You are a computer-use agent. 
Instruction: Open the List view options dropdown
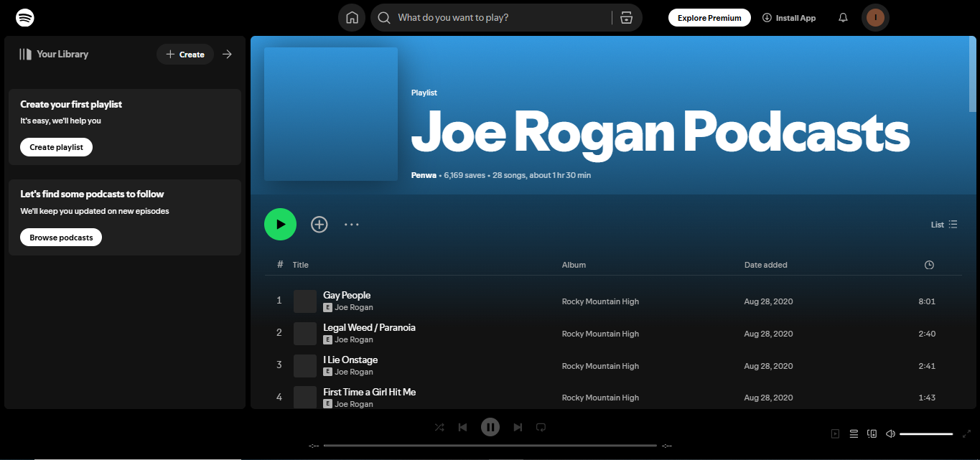(944, 224)
